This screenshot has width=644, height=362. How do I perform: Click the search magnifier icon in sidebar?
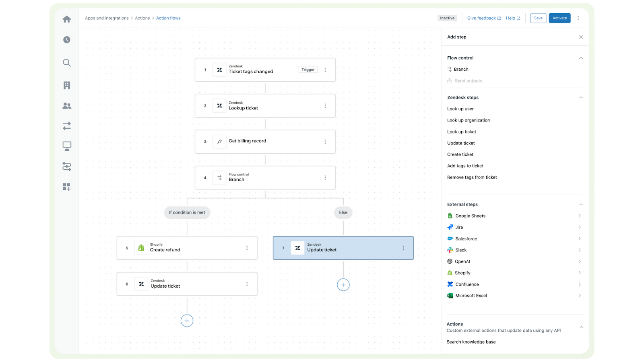pyautogui.click(x=67, y=63)
